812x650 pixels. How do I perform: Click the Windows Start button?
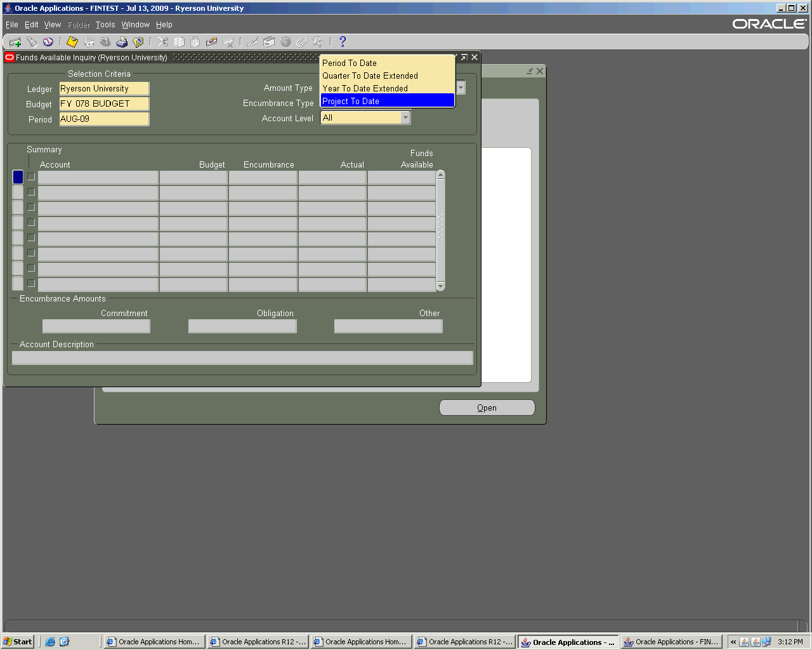click(18, 642)
